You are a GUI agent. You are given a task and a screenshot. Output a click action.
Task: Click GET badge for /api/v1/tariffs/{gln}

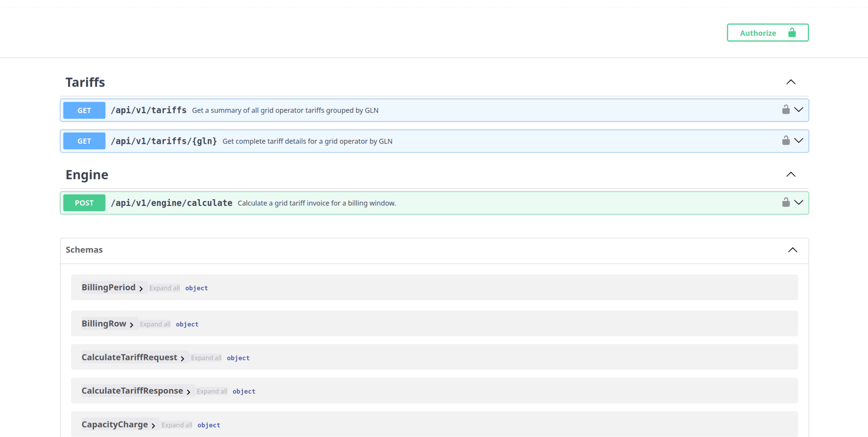click(84, 141)
